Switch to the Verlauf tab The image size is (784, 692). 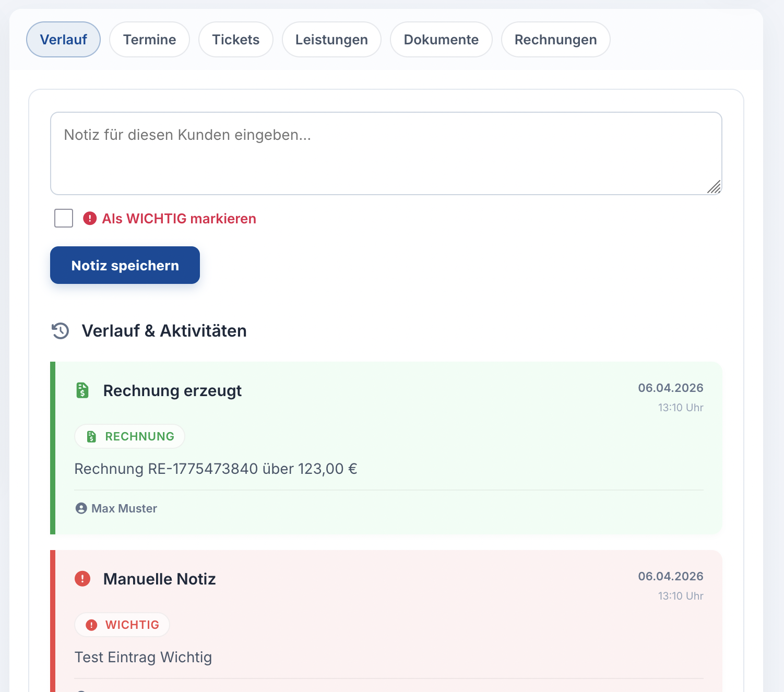point(63,40)
